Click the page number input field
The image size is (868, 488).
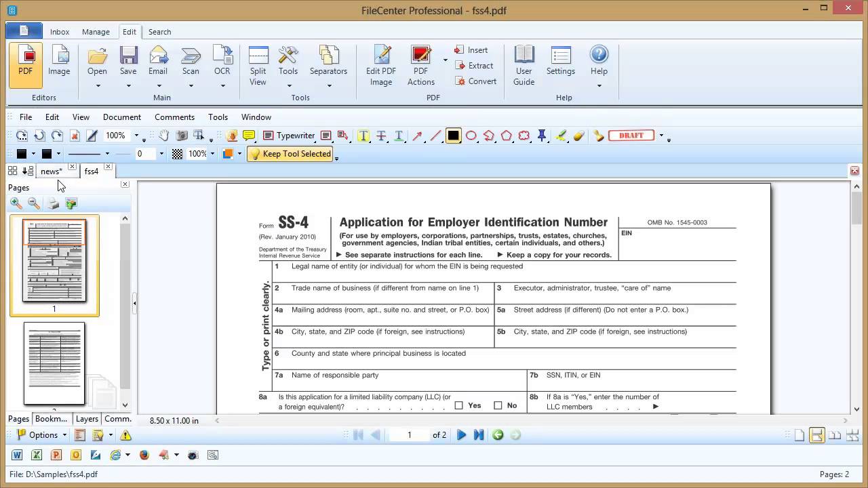click(x=409, y=435)
